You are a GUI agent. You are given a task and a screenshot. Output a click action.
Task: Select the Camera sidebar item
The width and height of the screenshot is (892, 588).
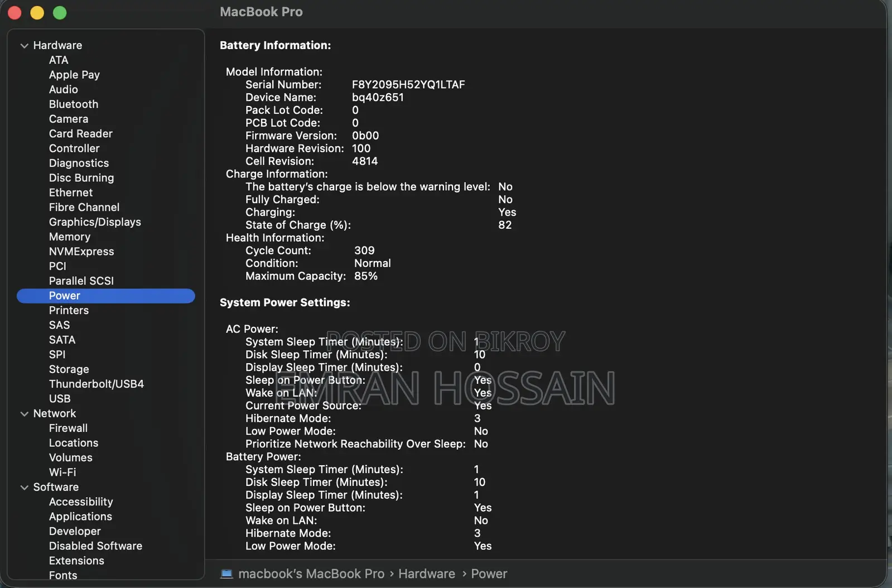tap(69, 119)
